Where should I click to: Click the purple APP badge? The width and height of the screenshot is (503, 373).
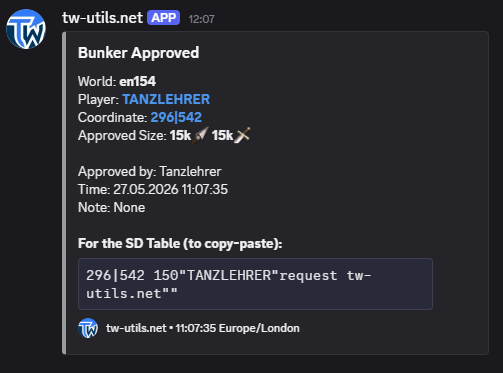coord(164,18)
